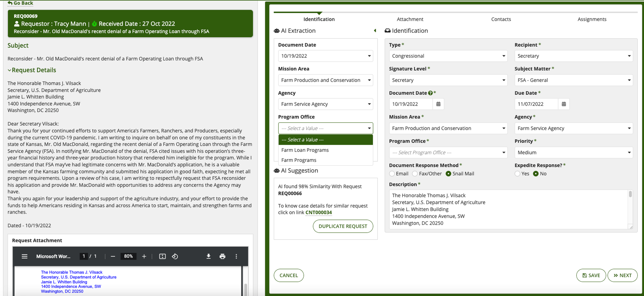Click the requestor person icon
The width and height of the screenshot is (644, 296).
(17, 24)
